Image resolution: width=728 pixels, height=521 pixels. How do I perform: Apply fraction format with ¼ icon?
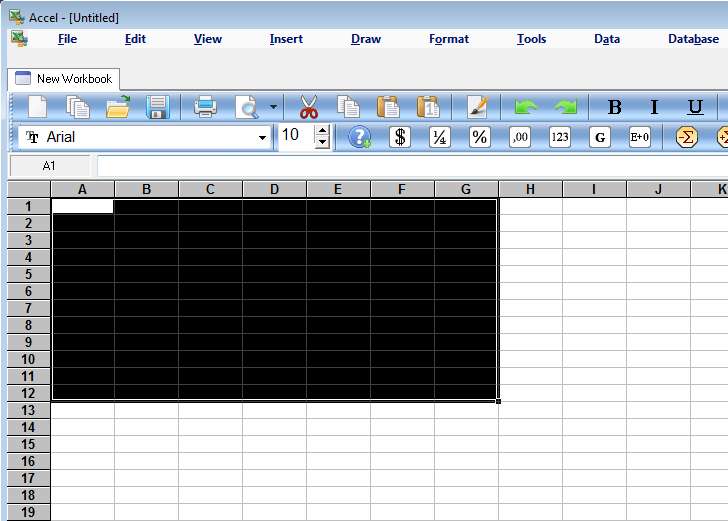pyautogui.click(x=439, y=137)
